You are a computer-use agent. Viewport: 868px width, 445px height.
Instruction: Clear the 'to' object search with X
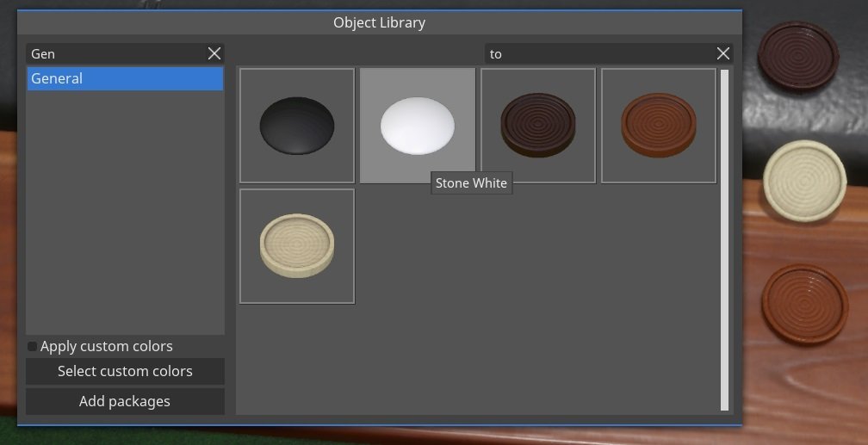[723, 53]
